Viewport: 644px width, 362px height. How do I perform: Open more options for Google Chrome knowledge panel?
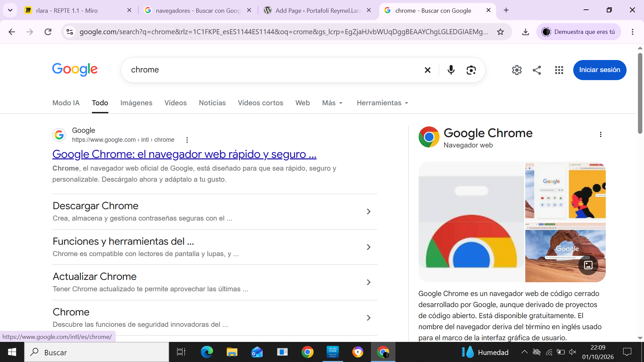pos(601,134)
